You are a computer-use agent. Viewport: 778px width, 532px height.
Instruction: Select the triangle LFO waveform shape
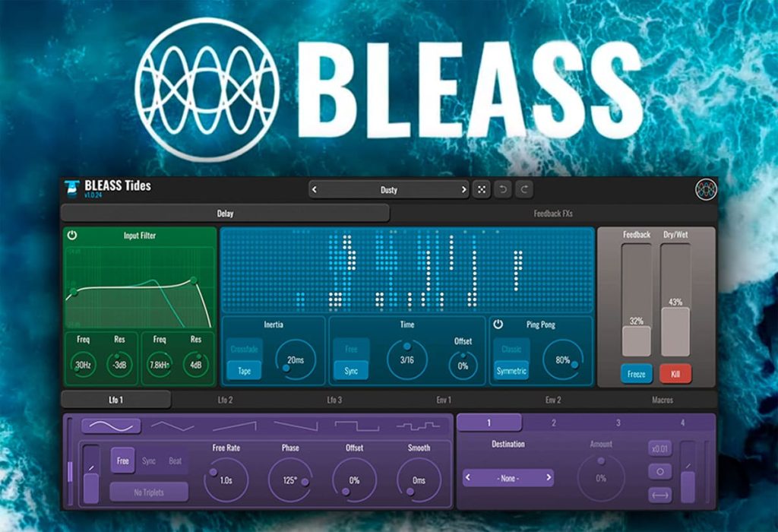[x=172, y=426]
